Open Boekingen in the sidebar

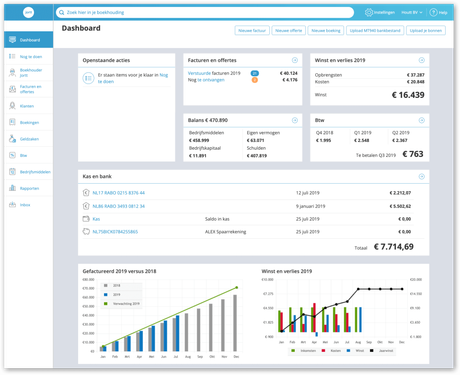pos(29,123)
